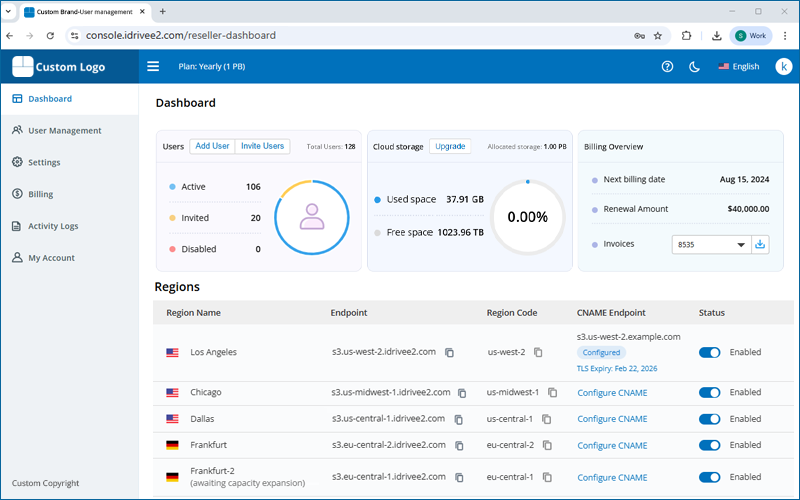Click Configure CNAME for Dallas
800x500 pixels.
point(612,419)
